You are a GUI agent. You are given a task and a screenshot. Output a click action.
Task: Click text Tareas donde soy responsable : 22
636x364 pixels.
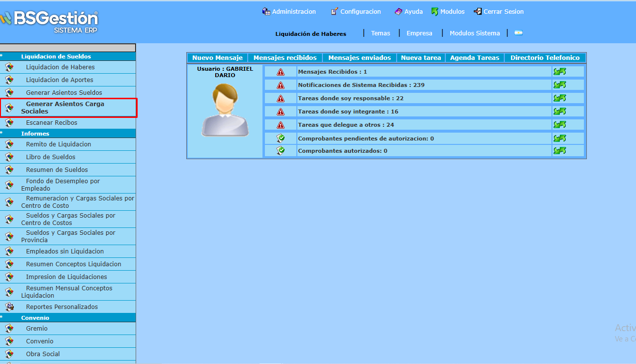coord(351,98)
